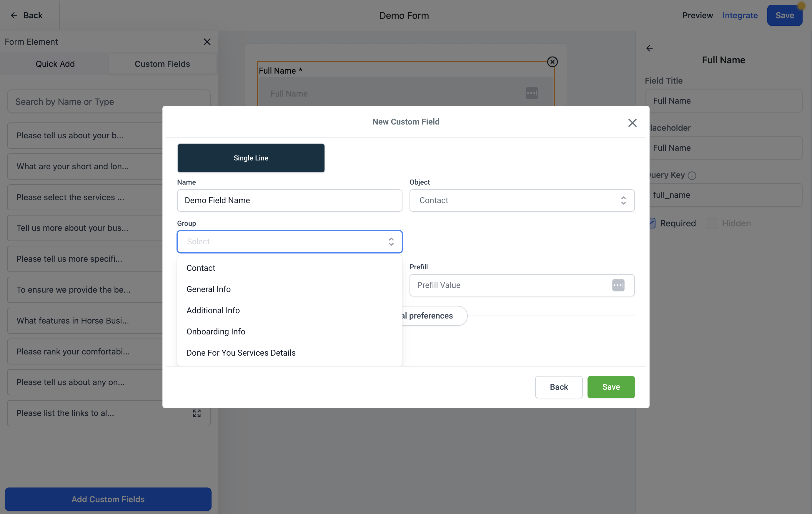Click the Query Key info icon
This screenshot has width=812, height=514.
pyautogui.click(x=692, y=175)
